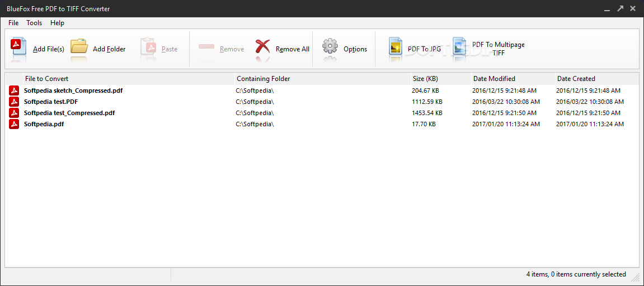Screen dimensions: 644x286
Task: Click the PDF To JPG picture icon
Action: pos(396,46)
